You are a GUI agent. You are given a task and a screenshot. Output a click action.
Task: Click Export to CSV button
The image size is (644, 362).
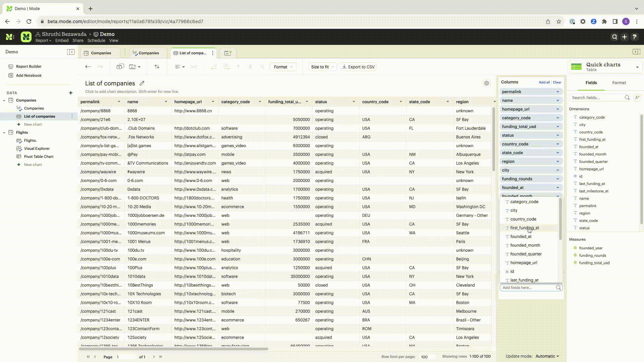pos(358,67)
